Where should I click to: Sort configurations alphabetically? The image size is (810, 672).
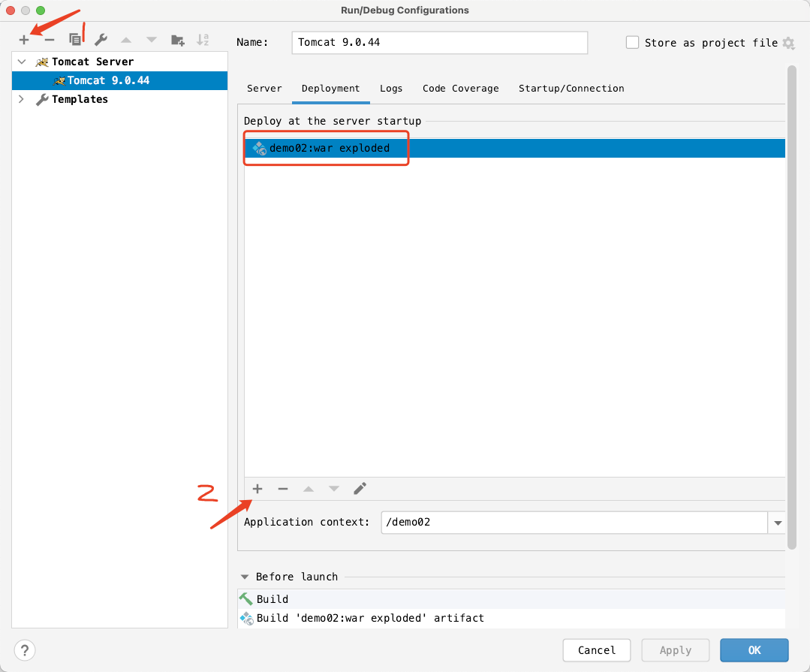coord(203,40)
